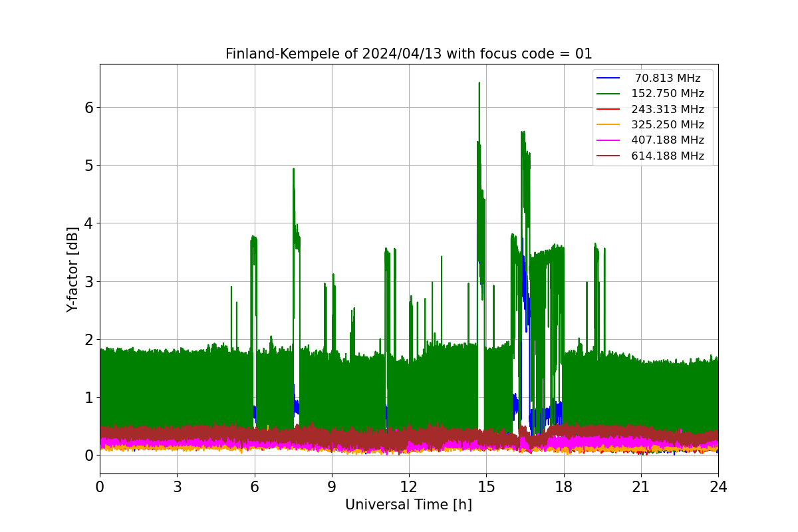Screen dimensions: 798x532
Task: Click the red legend line swatch
Action: click(608, 109)
